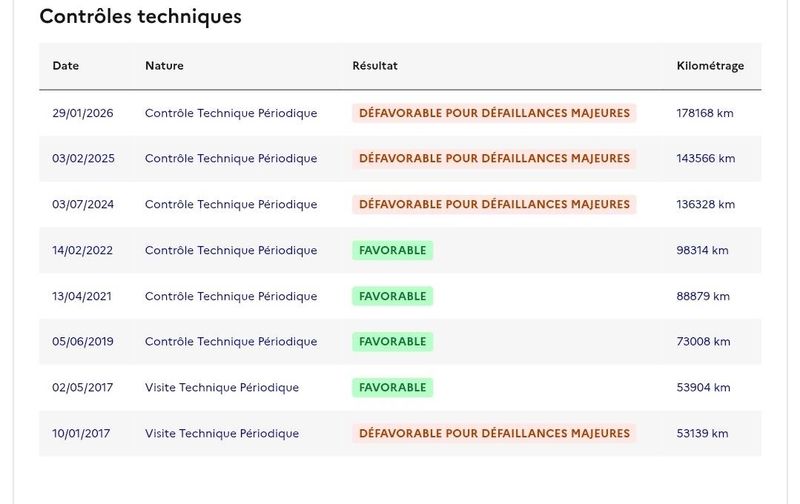Click the FAVORABLE badge for 02/05/2017
The height and width of the screenshot is (504, 800).
392,387
